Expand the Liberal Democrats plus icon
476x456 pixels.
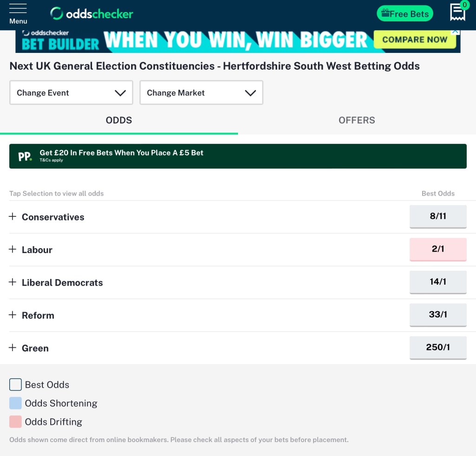(13, 282)
